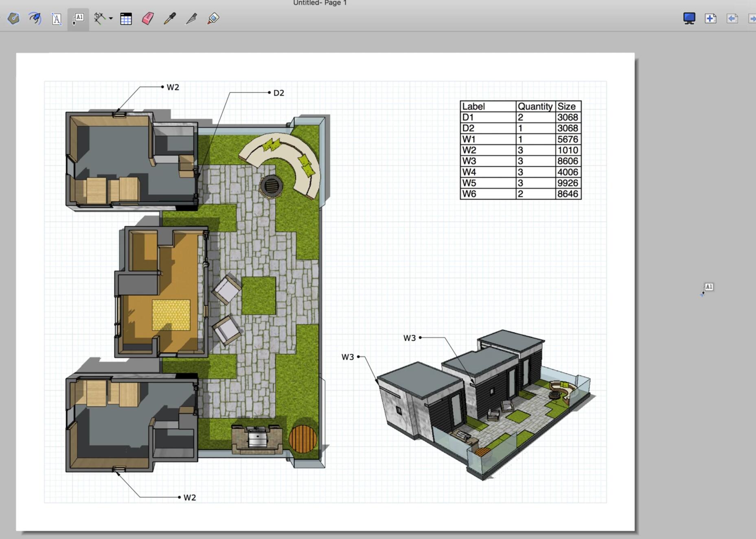The width and height of the screenshot is (756, 539).
Task: Select the Table tool
Action: tap(126, 19)
